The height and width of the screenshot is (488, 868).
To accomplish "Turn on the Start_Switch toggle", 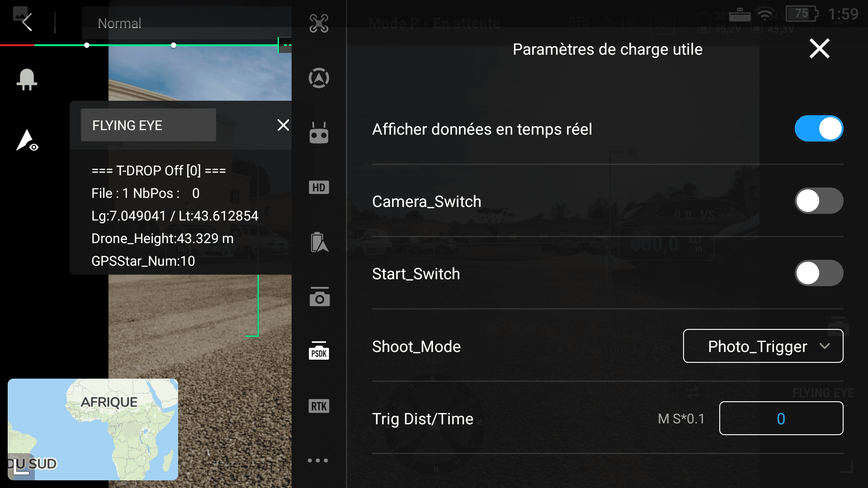I will coord(819,273).
